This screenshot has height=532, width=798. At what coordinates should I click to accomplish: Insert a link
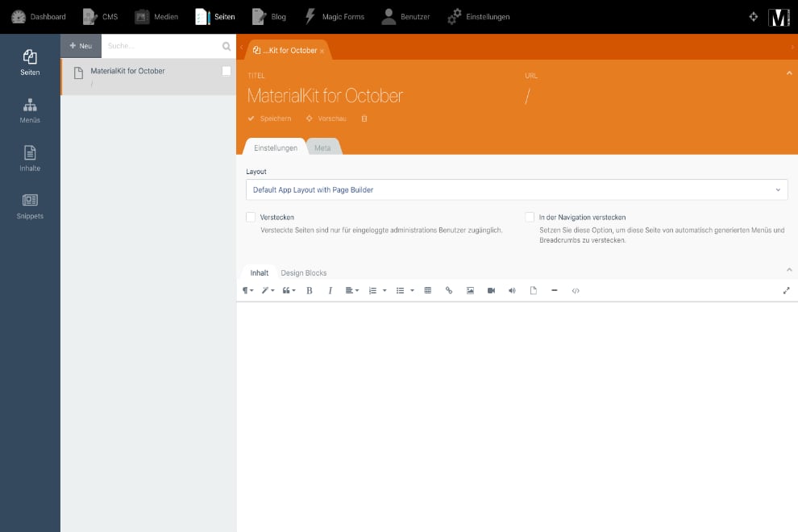coord(449,291)
